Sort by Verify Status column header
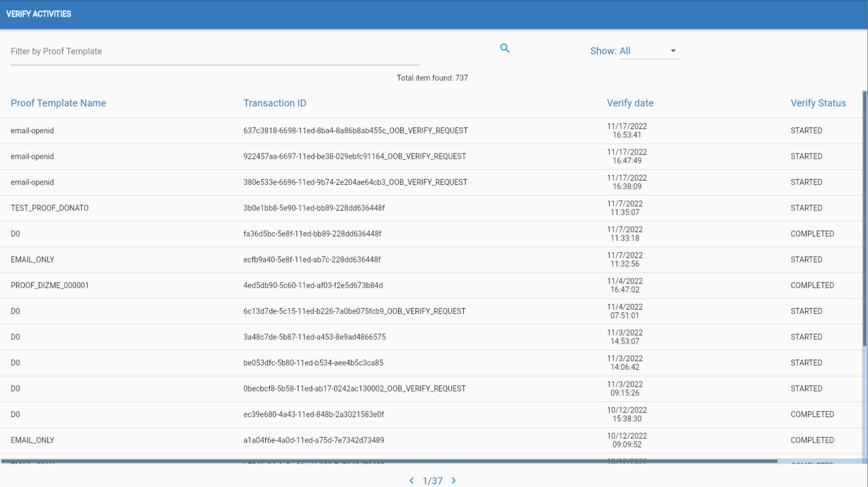 (x=818, y=103)
